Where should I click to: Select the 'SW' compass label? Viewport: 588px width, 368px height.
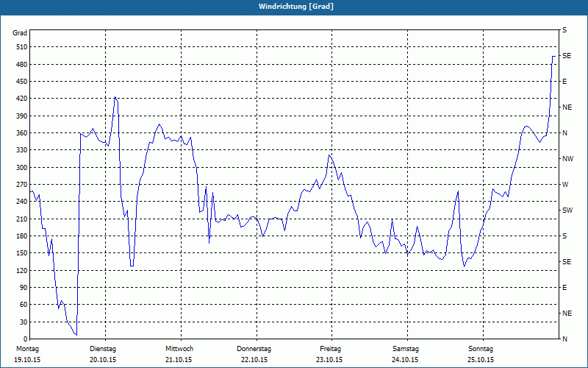(x=567, y=210)
